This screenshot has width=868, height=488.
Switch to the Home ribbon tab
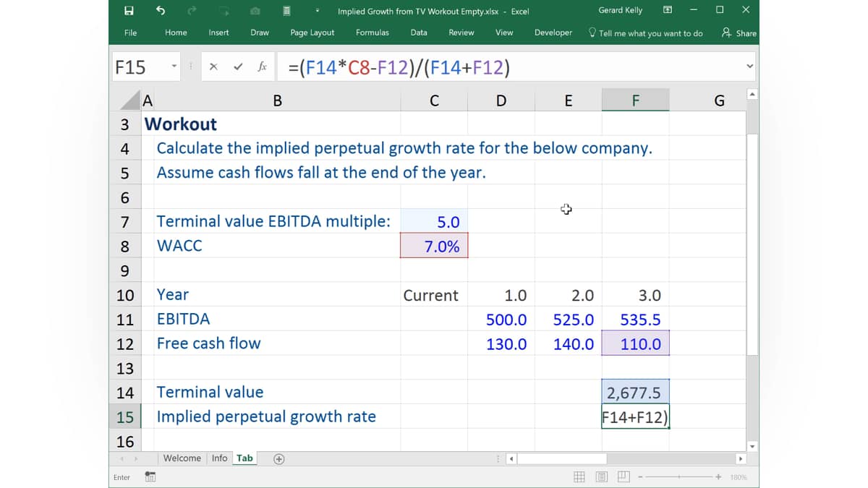tap(176, 33)
